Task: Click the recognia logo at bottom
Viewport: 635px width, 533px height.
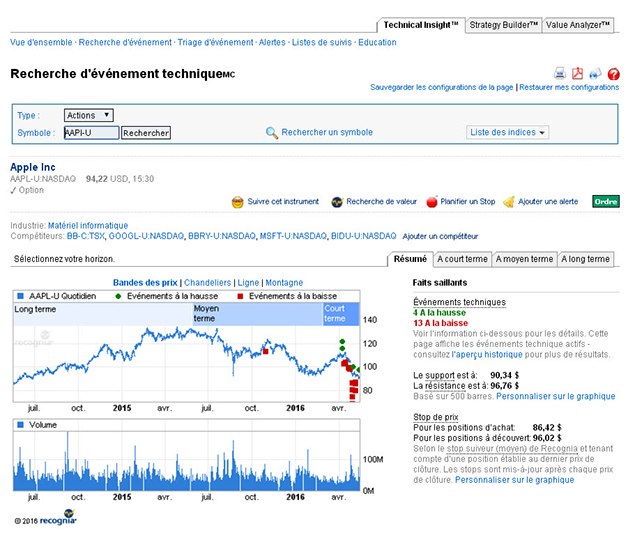Action: coord(58,518)
